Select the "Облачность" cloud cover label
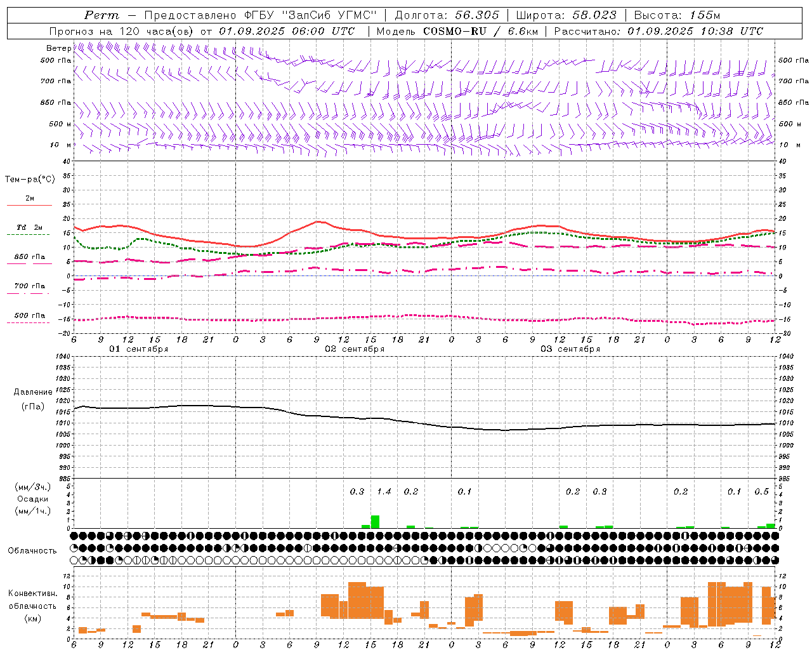 32,551
